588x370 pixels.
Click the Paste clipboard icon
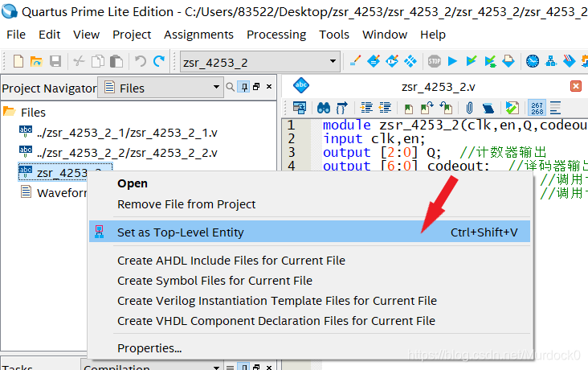click(116, 61)
